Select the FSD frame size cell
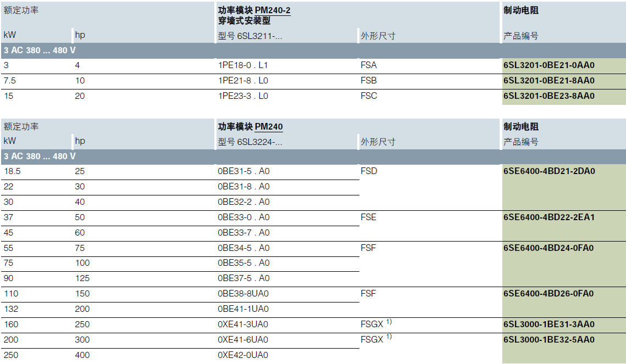Viewport: 626px width, 364px height. (x=369, y=171)
